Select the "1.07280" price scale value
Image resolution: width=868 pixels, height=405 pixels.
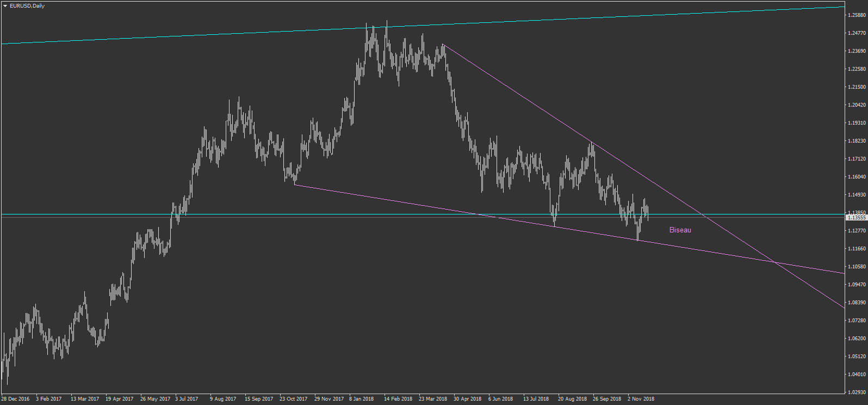click(857, 321)
